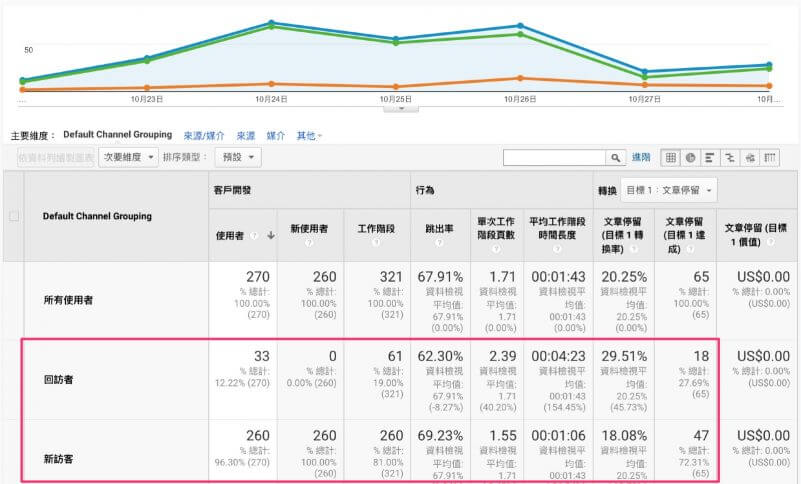The image size is (801, 484).
Task: Click the 客戶開發 column group header
Action: 232,190
